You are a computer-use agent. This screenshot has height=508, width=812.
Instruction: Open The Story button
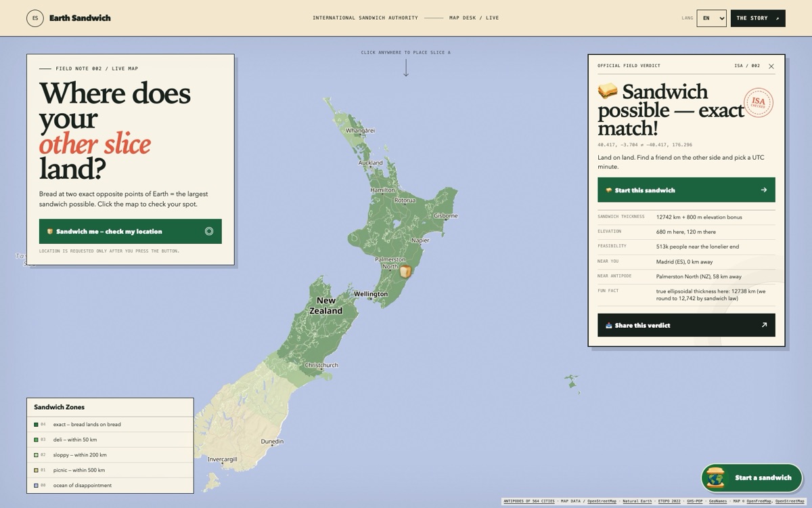coord(758,18)
